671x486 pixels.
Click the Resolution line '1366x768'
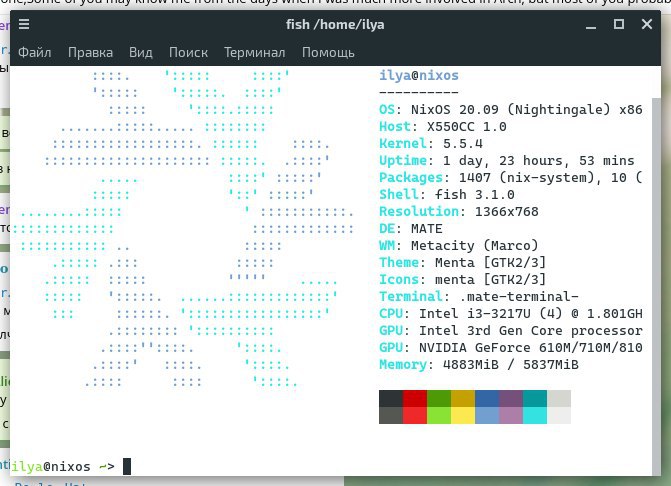click(x=507, y=211)
